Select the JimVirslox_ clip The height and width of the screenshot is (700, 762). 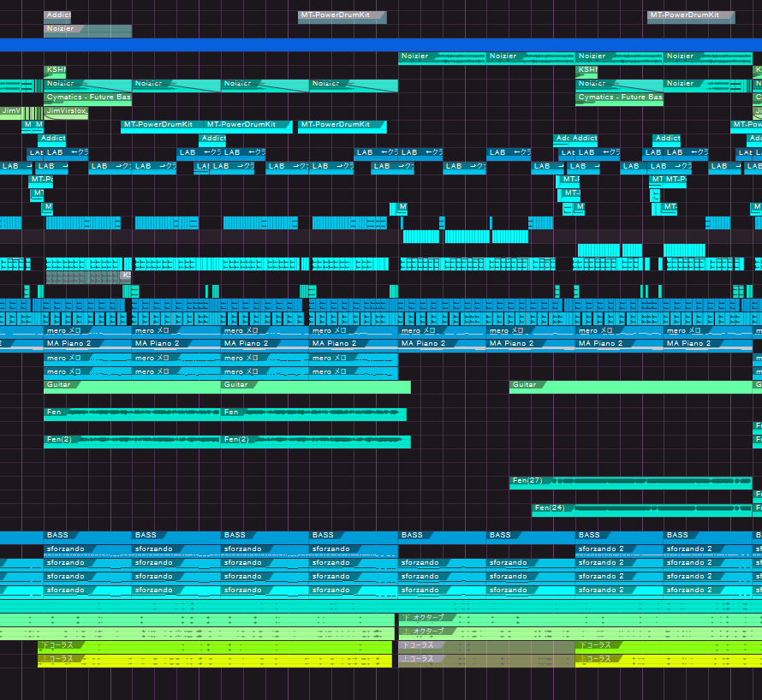click(66, 113)
